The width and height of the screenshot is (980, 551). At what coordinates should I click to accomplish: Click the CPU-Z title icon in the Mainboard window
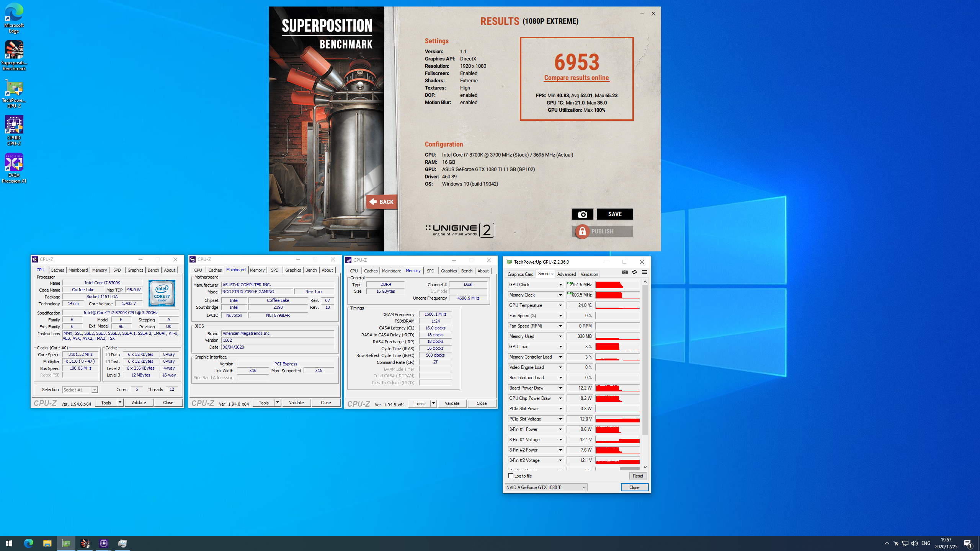coord(193,259)
